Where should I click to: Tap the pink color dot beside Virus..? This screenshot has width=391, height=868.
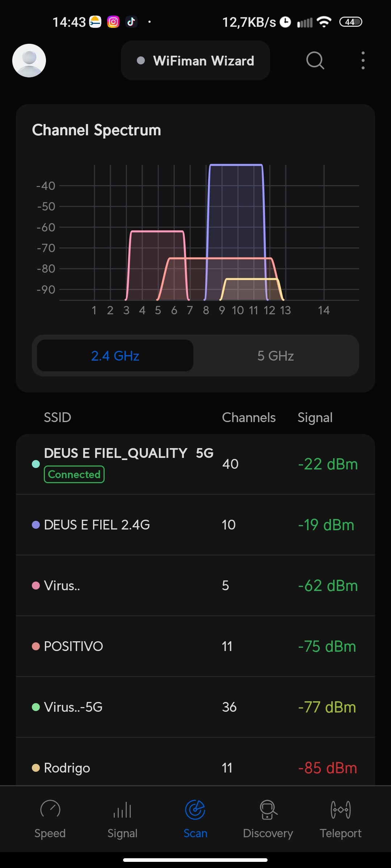pyautogui.click(x=36, y=586)
